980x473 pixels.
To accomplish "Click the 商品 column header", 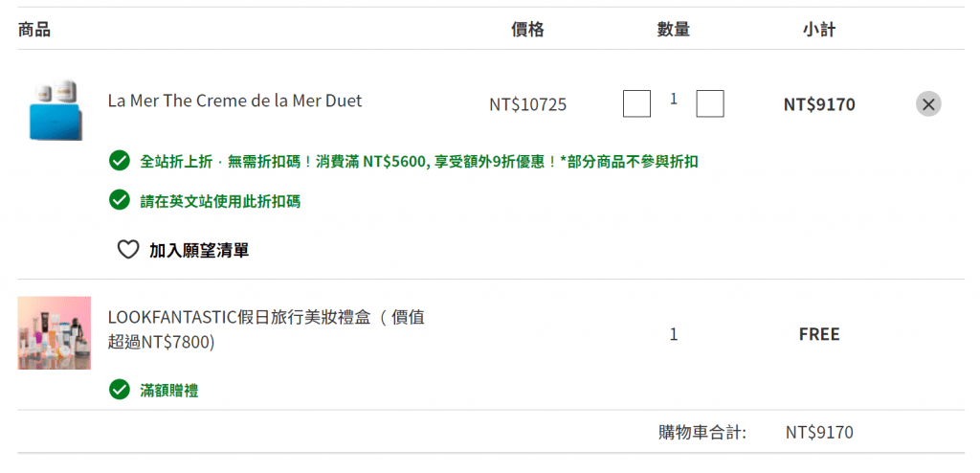I will (x=33, y=30).
